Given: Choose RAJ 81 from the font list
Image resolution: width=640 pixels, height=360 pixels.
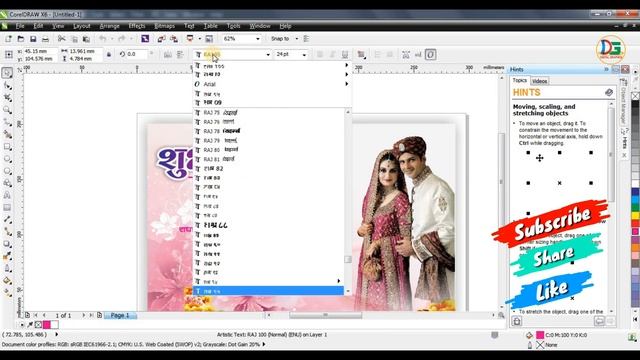Looking at the screenshot, I should tap(269, 159).
